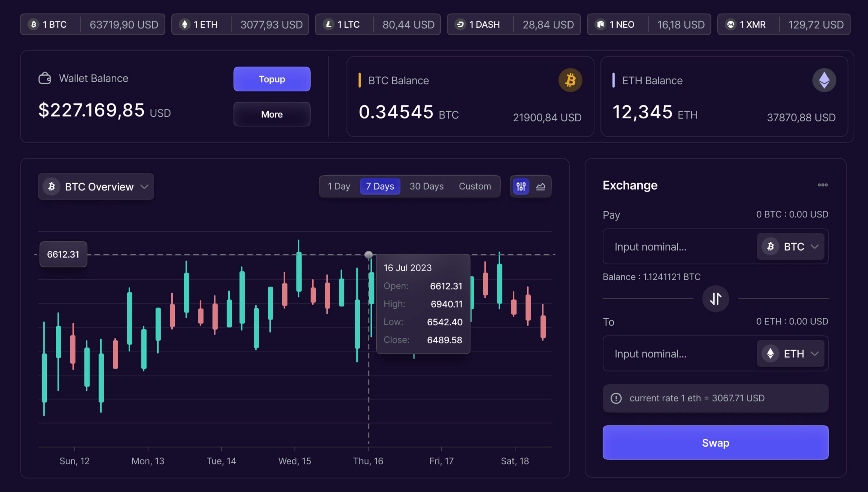Screen dimensions: 868x492
Task: Click the info icon next to current rate
Action: click(x=616, y=398)
